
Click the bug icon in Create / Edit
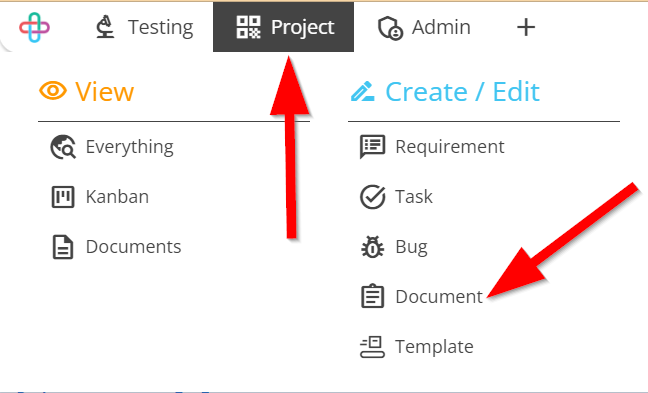click(372, 247)
